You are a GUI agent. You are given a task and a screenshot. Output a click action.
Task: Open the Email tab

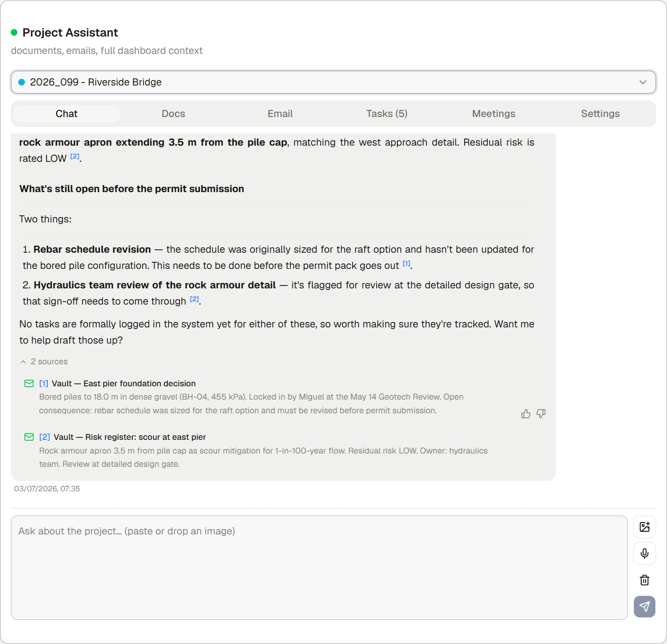click(280, 114)
